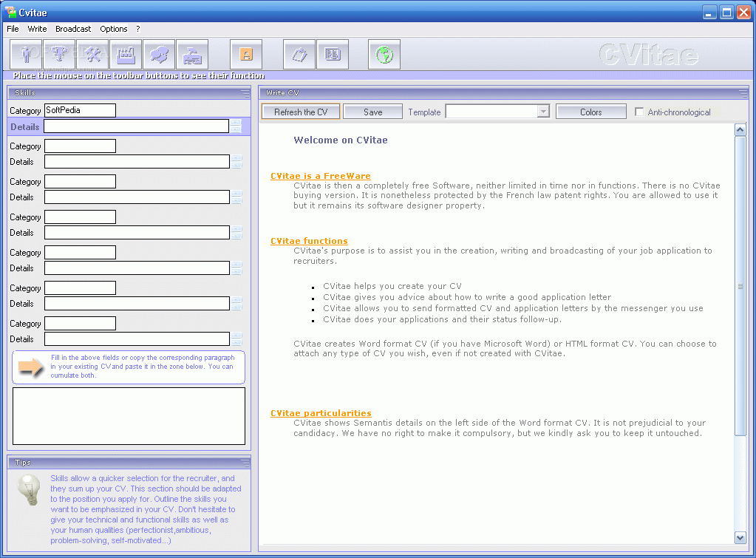
Task: Click the CV preview scrollbar down arrow
Action: click(740, 538)
